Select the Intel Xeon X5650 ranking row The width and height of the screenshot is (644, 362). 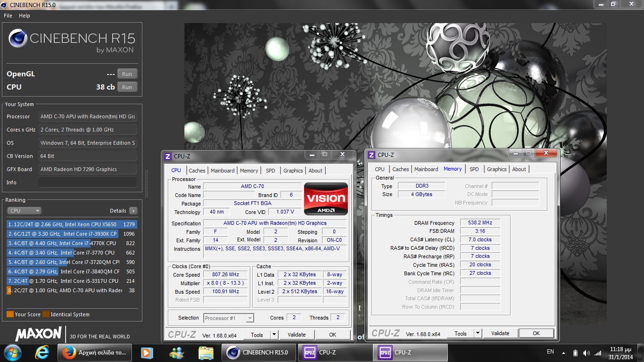(72, 224)
